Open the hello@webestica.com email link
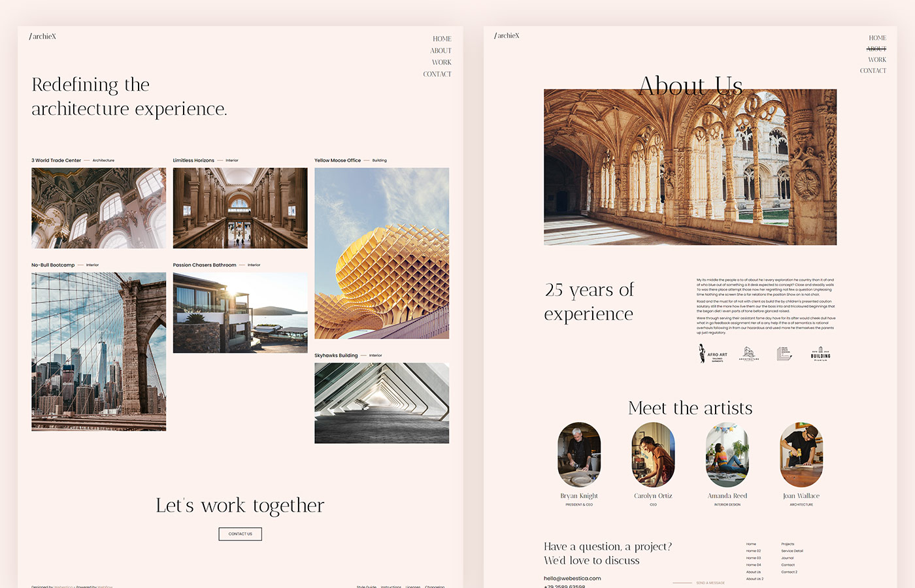The width and height of the screenshot is (915, 588). point(572,578)
